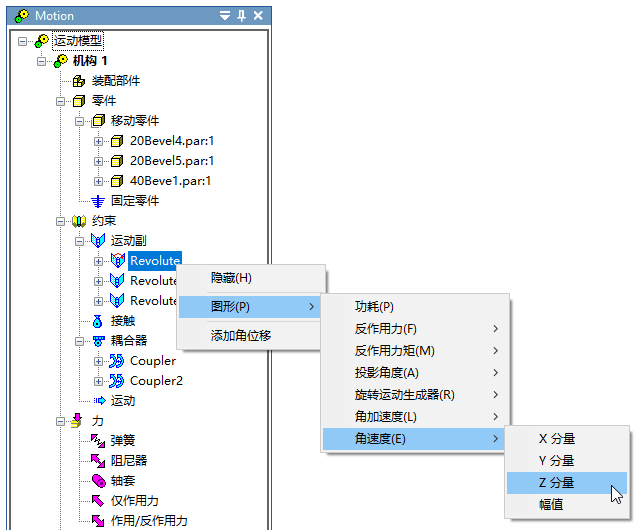Select the Coupler2 tree label
The width and height of the screenshot is (639, 530).
(x=156, y=381)
